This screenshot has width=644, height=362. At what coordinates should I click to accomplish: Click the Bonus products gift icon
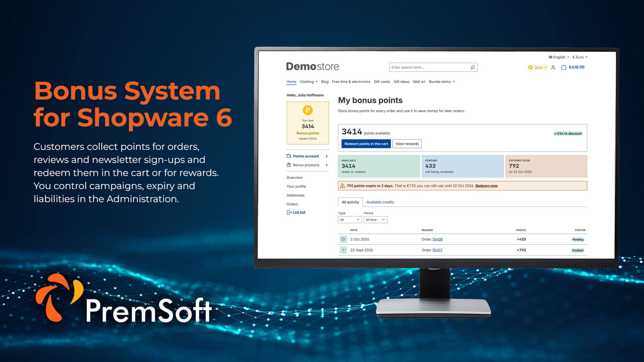pyautogui.click(x=289, y=165)
